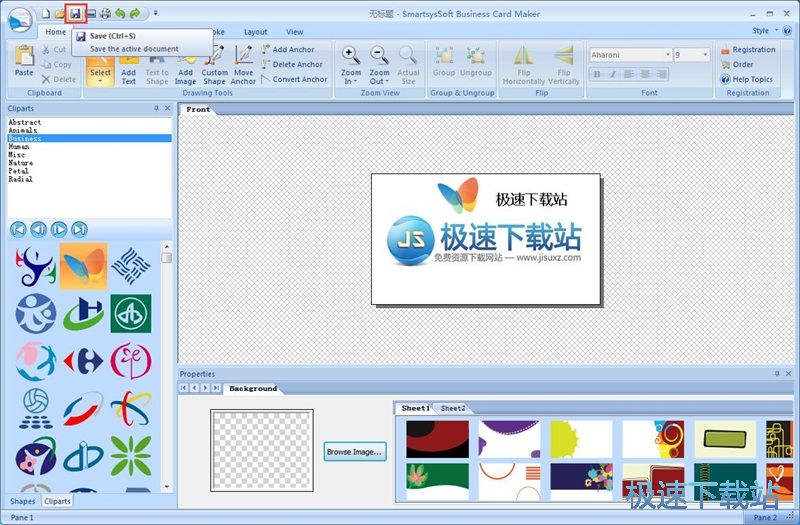Click the Open folder icon in quick access toolbar
Screen dimensions: 800x525
tap(60, 14)
